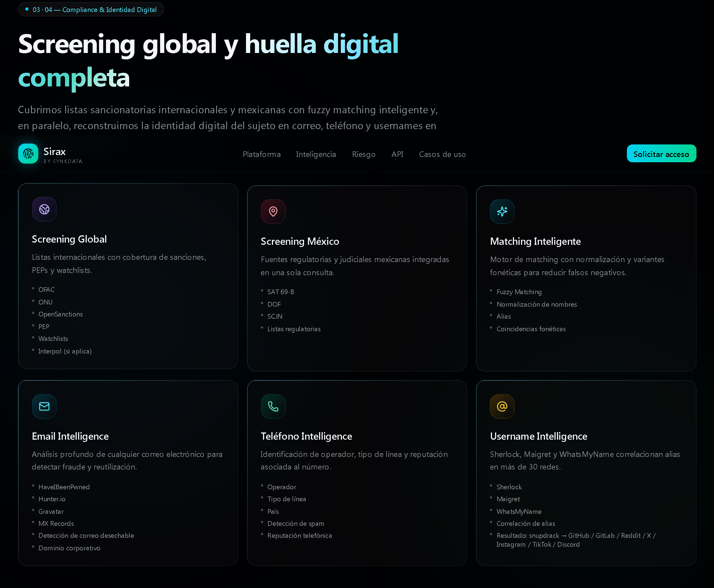Click the SAT 69-B list item
714x588 pixels.
[281, 292]
